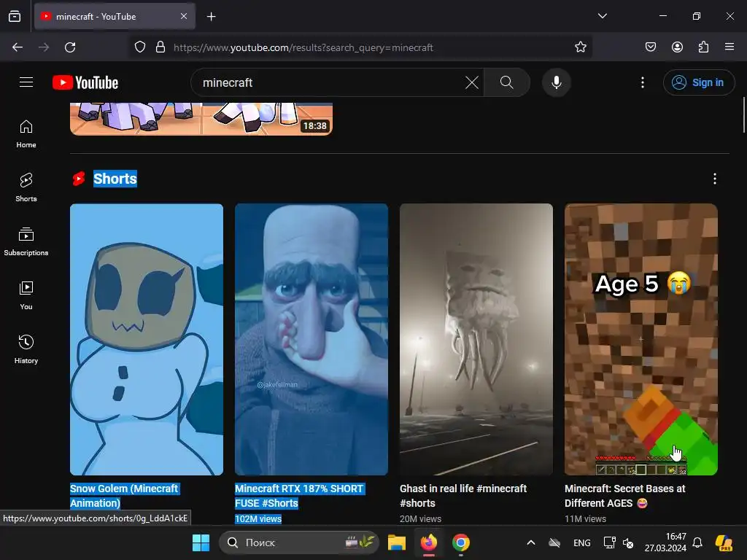Viewport: 747px width, 560px height.
Task: Click 102M views text
Action: point(258,518)
